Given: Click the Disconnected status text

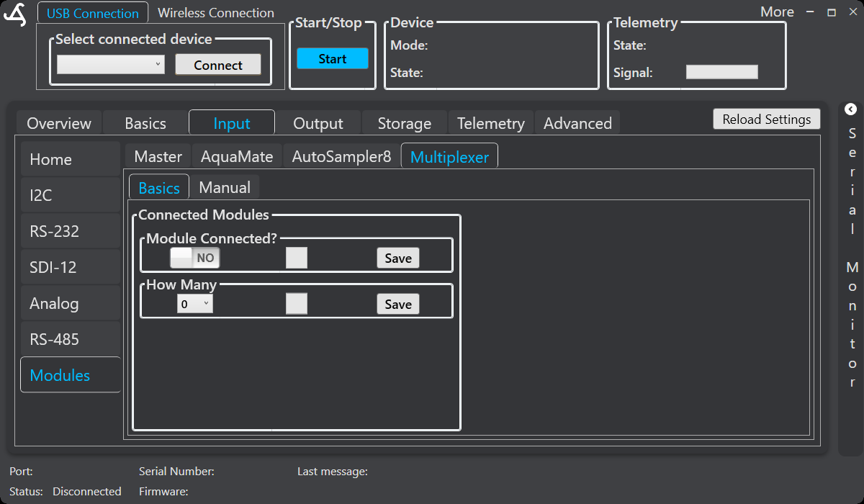Looking at the screenshot, I should 87,492.
